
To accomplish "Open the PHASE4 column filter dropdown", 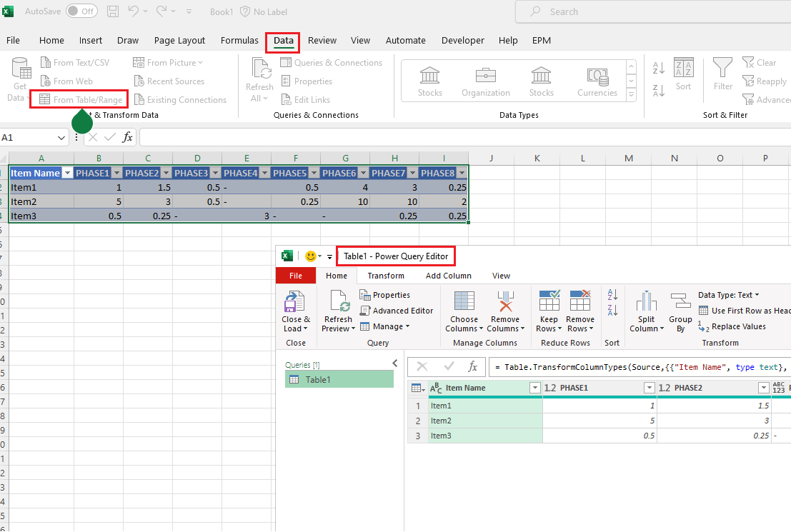I will [264, 173].
